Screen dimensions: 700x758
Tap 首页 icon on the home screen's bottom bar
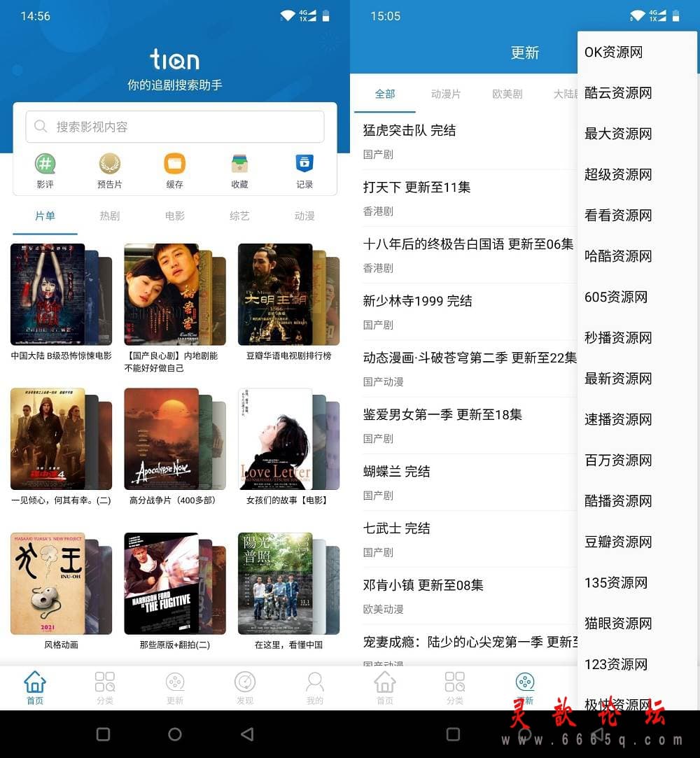pyautogui.click(x=35, y=682)
